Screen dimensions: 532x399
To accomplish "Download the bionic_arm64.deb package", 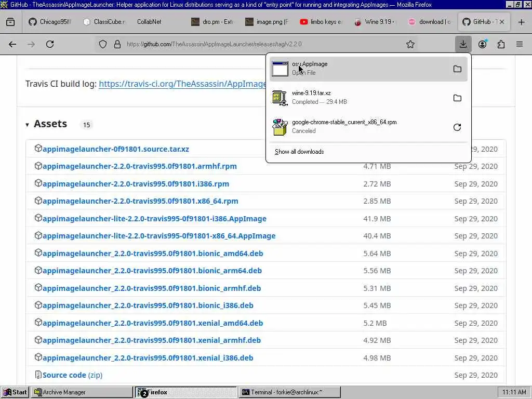I will [x=152, y=271].
